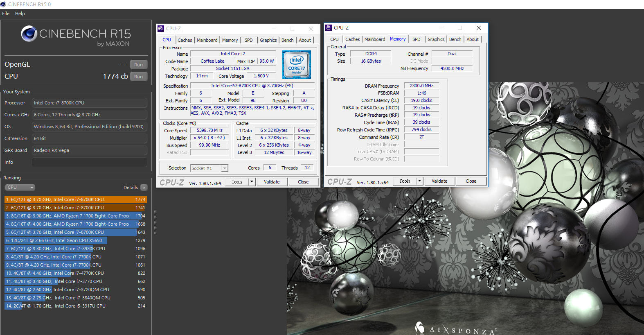The height and width of the screenshot is (335, 644).
Task: Click the Code Name value Coffee Lake
Action: point(212,61)
